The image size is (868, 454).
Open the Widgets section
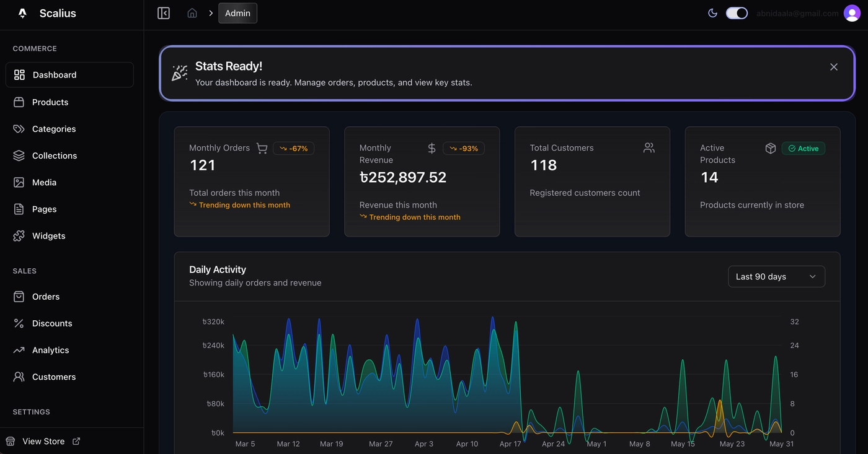pos(49,235)
